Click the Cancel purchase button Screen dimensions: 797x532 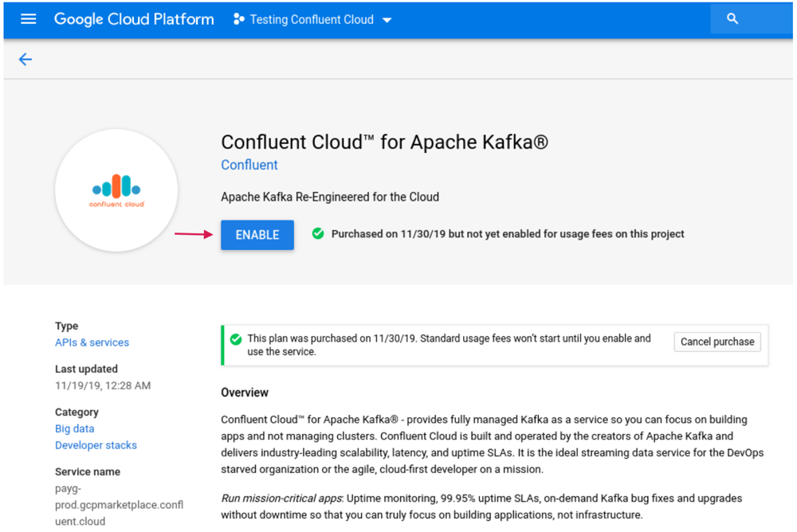(x=717, y=342)
